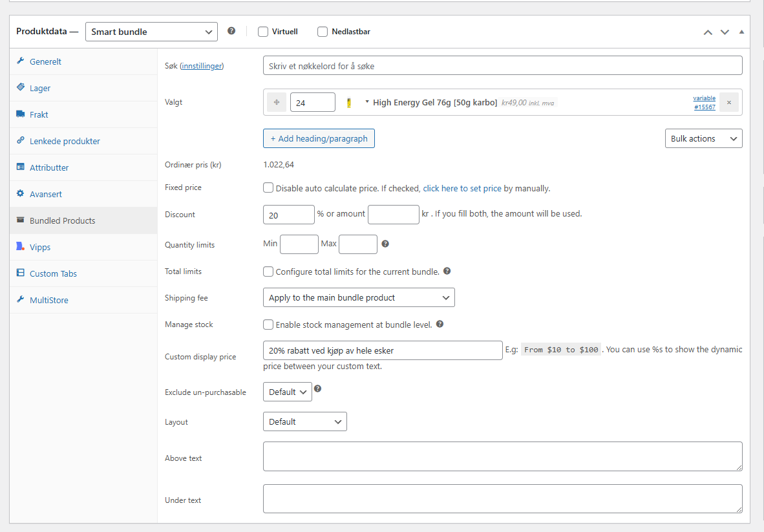Click help icon beside Exclude un-purchasable
Screen dimensions: 764x532
[317, 389]
